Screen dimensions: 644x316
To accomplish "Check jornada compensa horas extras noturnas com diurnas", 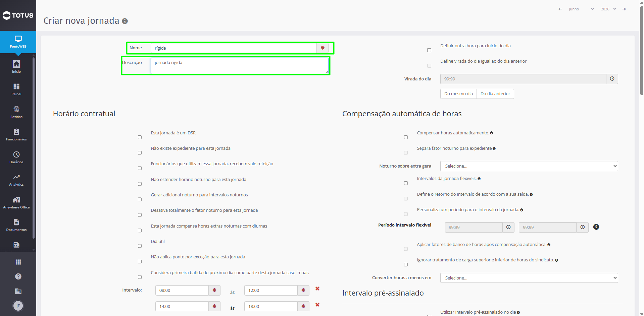I will pos(140,231).
